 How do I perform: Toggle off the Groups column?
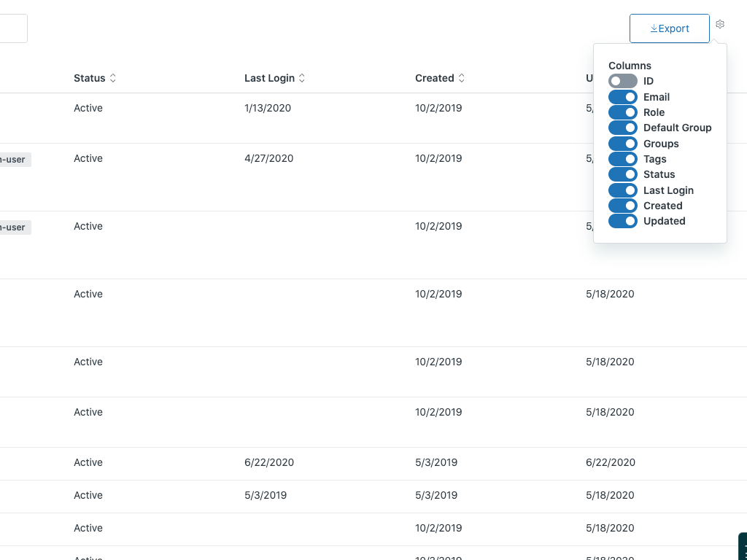(x=622, y=144)
